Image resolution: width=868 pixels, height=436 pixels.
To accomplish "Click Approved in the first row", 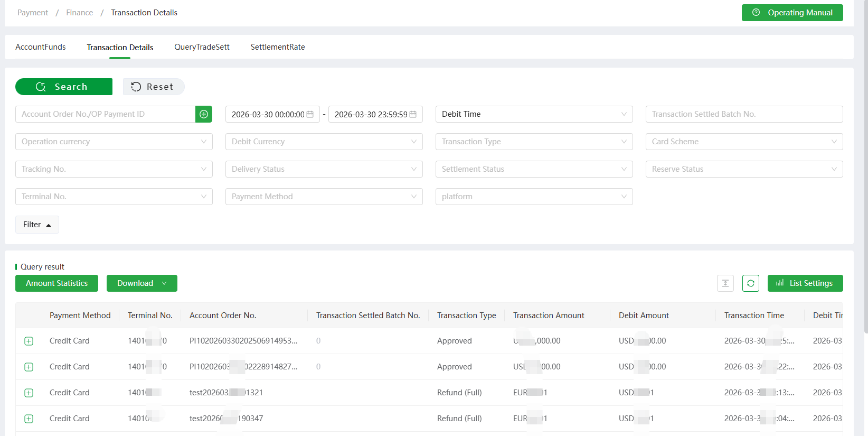I will pyautogui.click(x=455, y=341).
